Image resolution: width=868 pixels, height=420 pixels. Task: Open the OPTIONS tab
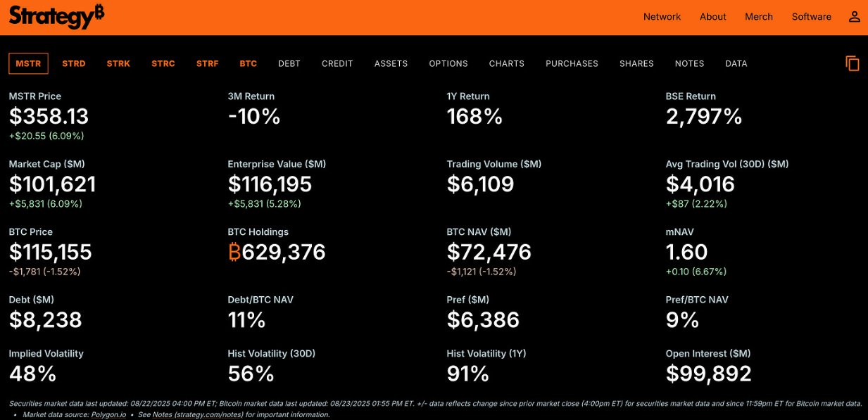tap(448, 63)
